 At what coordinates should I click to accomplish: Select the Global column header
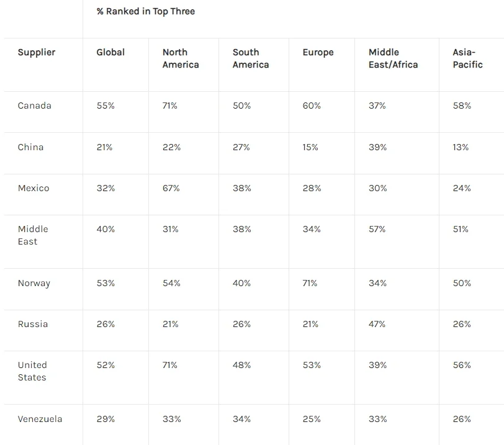pos(110,52)
